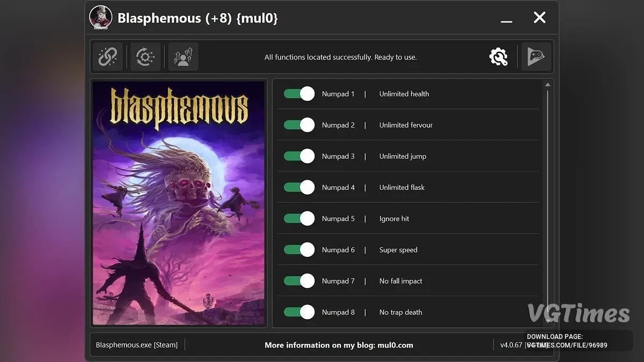Image resolution: width=644 pixels, height=362 pixels.
Task: Click the 'Numpad 3' hotkey label
Action: pos(338,156)
